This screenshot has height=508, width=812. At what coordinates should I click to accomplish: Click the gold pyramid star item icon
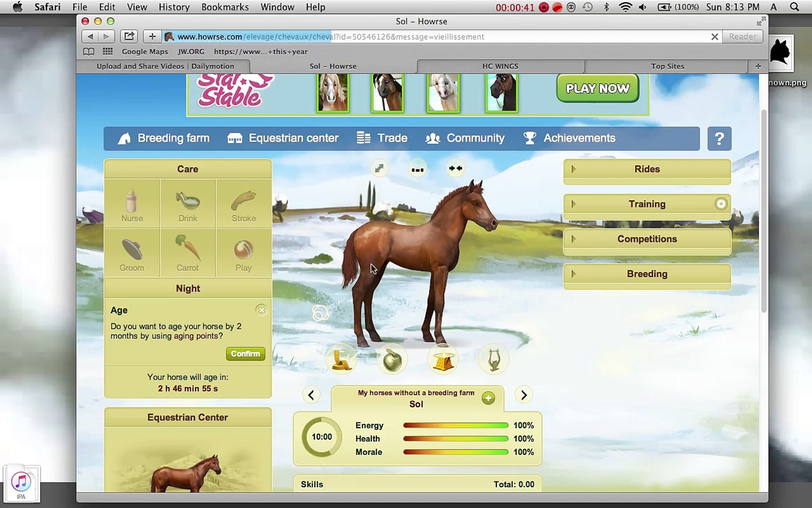point(443,360)
